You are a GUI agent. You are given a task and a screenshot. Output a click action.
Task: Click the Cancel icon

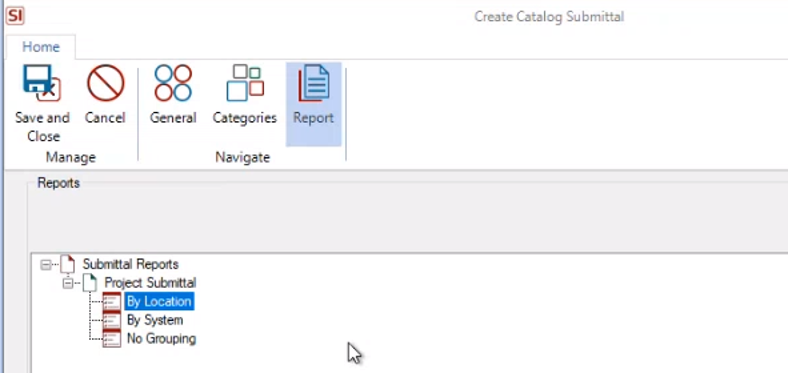coord(105,83)
